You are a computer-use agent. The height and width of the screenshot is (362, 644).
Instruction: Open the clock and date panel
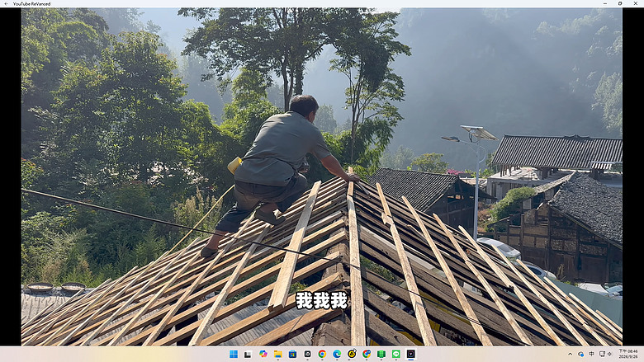tap(628, 355)
